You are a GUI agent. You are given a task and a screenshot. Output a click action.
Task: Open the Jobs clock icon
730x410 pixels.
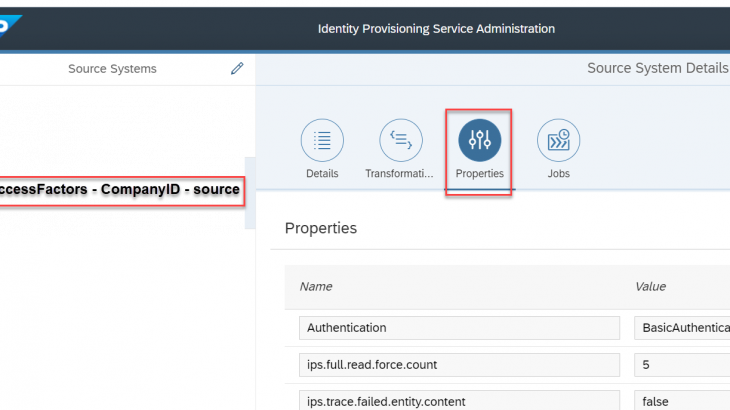(x=558, y=140)
